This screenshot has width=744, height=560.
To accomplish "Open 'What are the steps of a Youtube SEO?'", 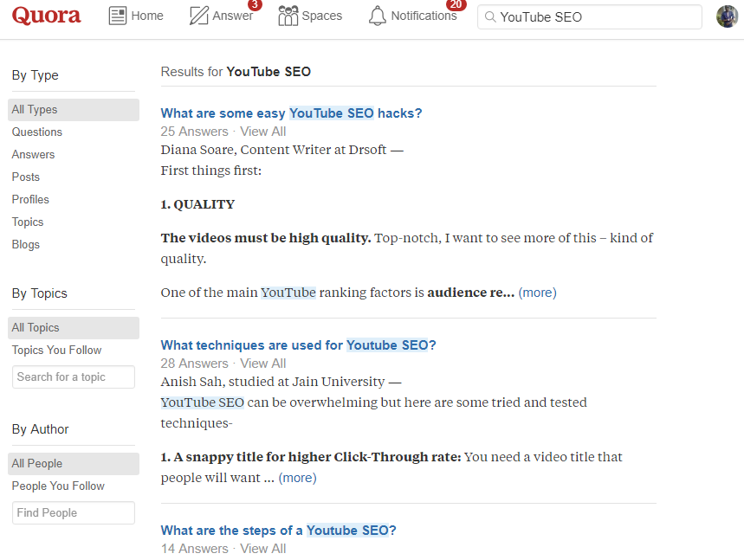I will point(279,530).
